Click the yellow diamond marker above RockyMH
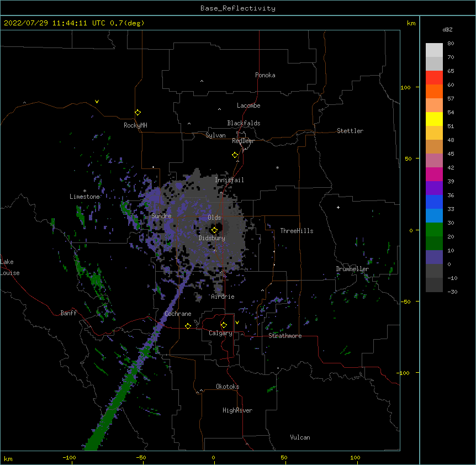This screenshot has width=476, height=465. point(137,113)
